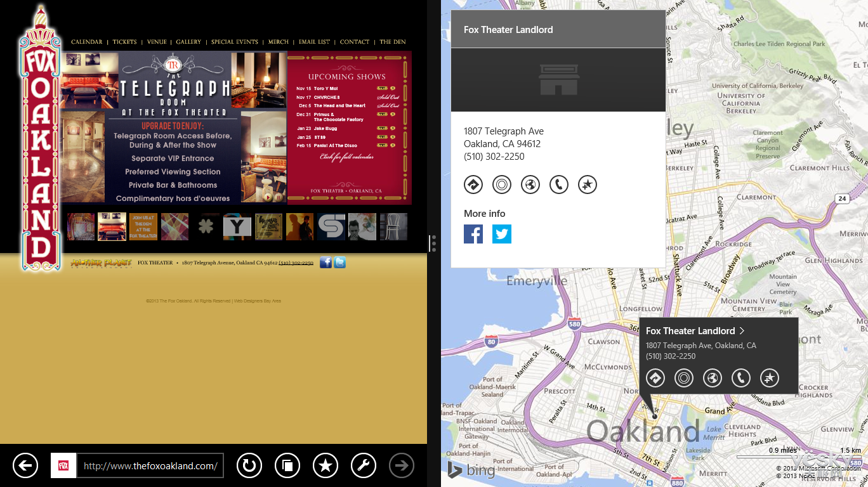868x487 pixels.
Task: Select the large S logo thumbnail
Action: coord(331,226)
